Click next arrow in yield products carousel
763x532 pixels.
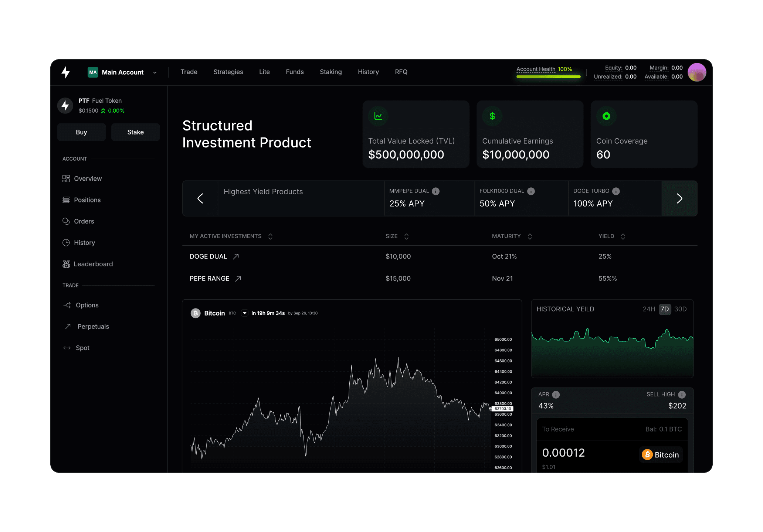click(679, 198)
